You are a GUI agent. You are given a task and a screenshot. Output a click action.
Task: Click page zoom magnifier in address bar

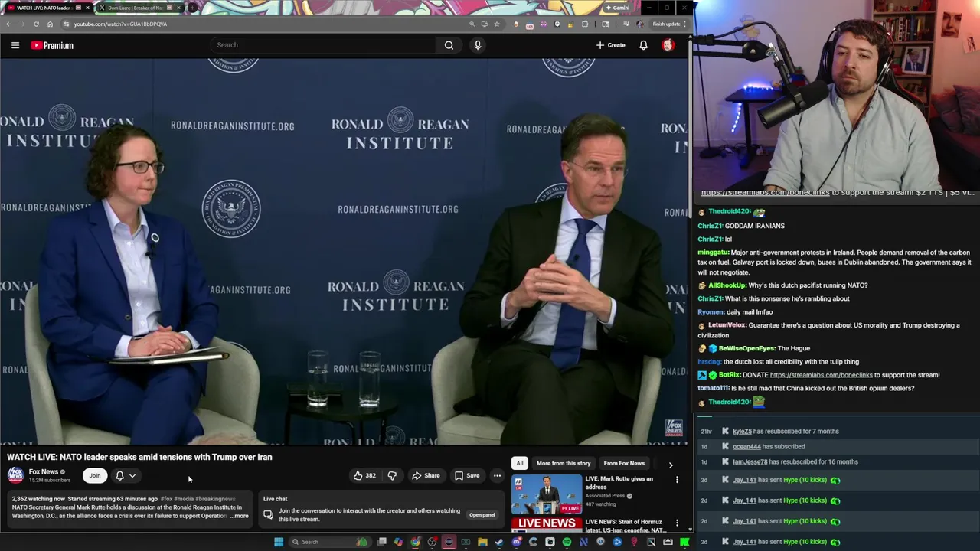(x=472, y=24)
